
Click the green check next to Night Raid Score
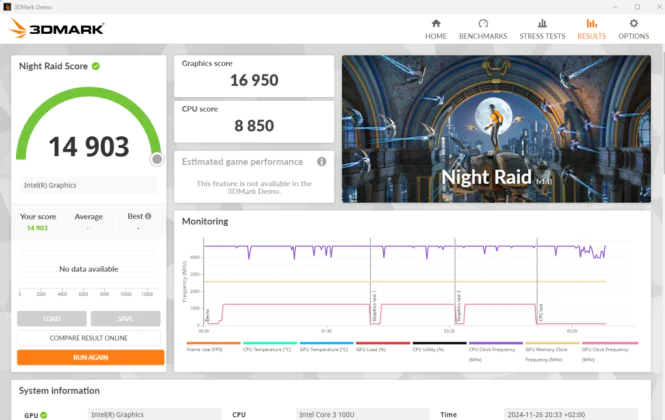pyautogui.click(x=96, y=66)
